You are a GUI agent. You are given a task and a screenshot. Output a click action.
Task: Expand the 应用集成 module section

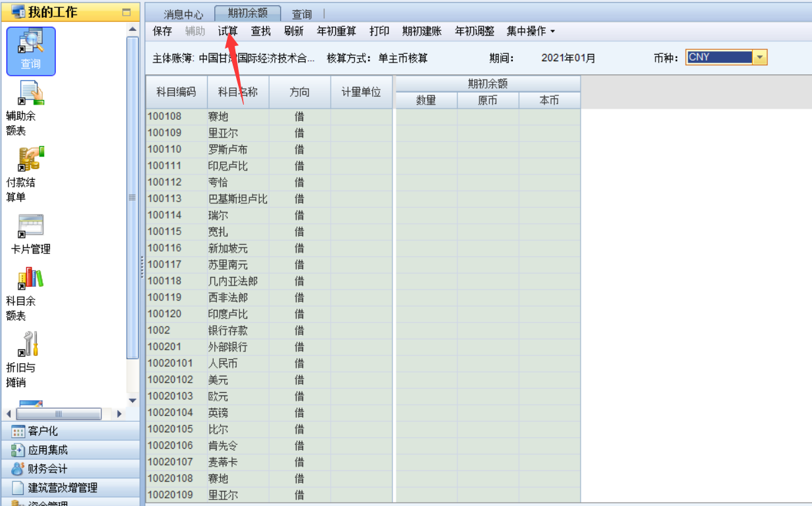(47, 451)
